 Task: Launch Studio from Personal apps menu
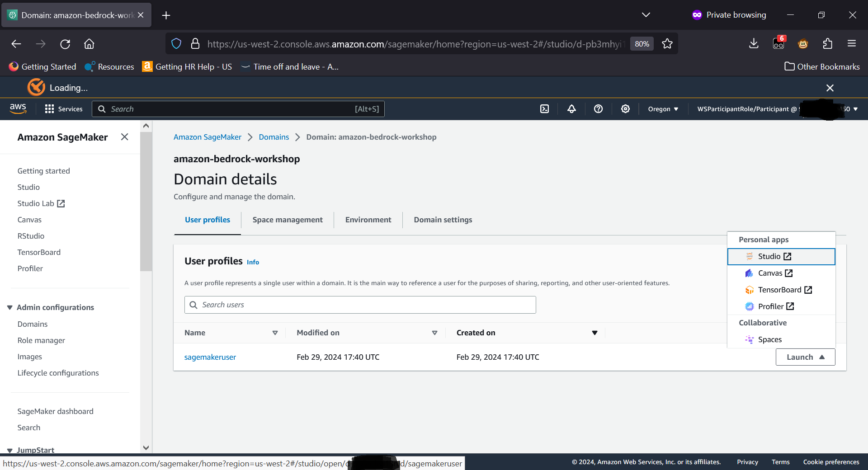(781, 256)
